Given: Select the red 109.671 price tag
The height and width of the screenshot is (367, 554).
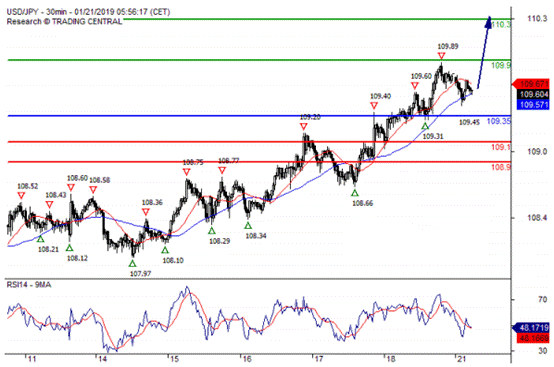Looking at the screenshot, I should (x=531, y=84).
